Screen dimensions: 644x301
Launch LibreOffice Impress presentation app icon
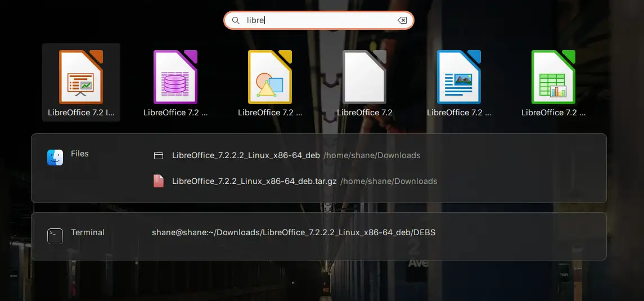(81, 77)
